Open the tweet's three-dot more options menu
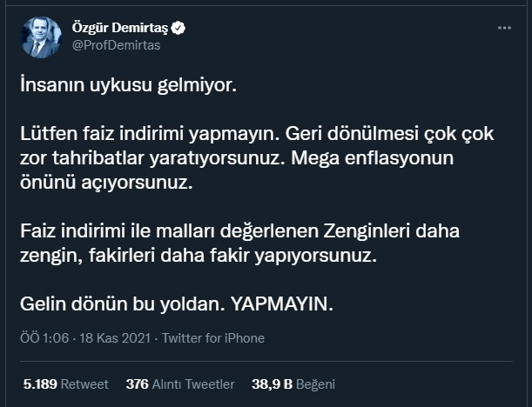Screen dimensions: 532x407 (504, 28)
